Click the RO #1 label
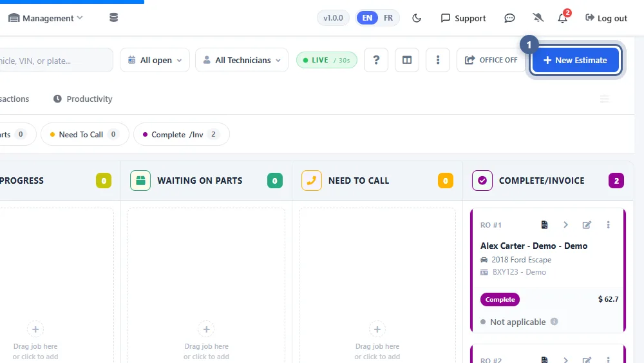Screen dimensions: 644x363 point(491,225)
